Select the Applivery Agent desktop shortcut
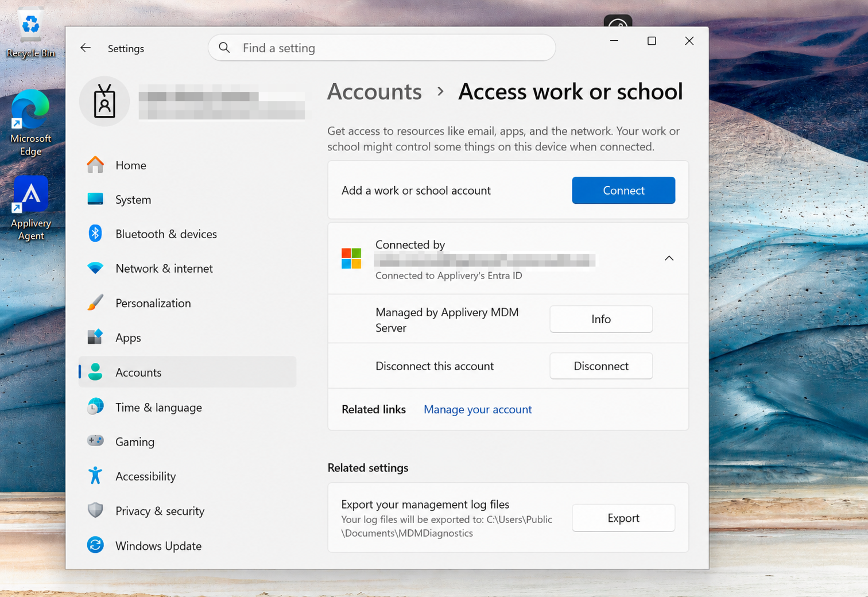Screen dimensions: 868x597 click(x=30, y=208)
